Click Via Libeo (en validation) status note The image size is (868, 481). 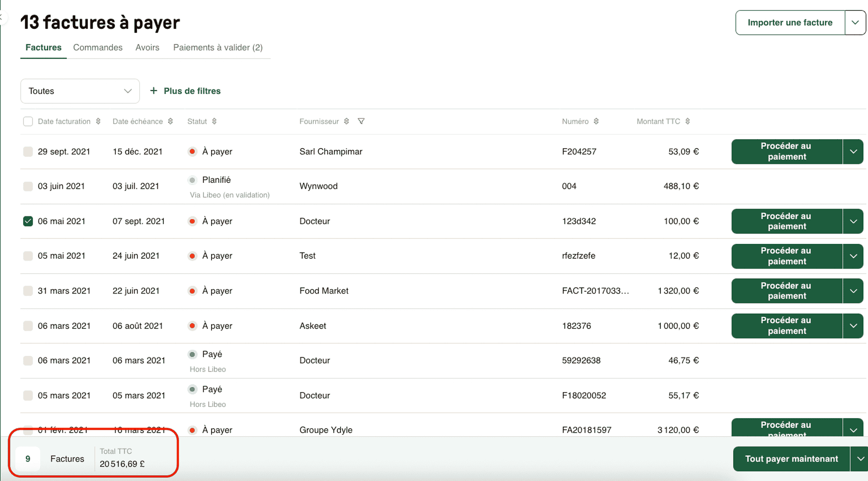(230, 195)
